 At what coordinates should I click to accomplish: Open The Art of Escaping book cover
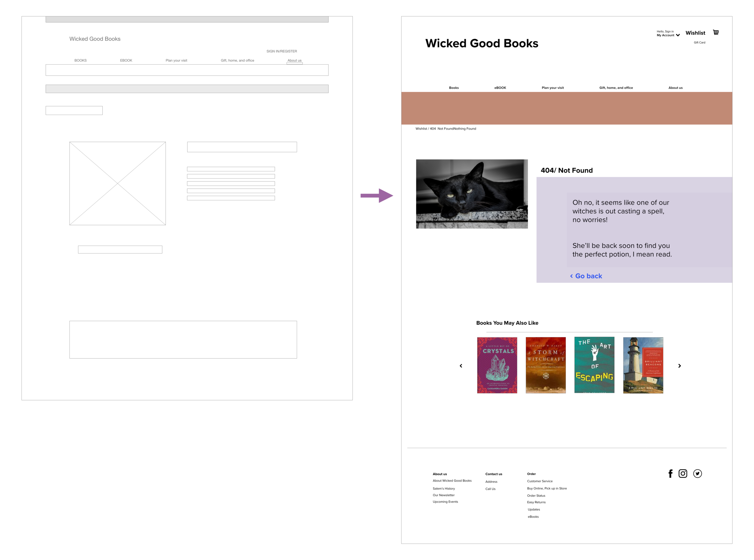click(x=594, y=365)
